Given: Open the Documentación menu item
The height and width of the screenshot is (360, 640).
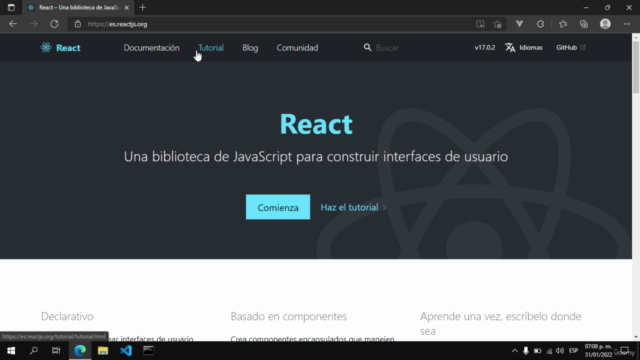Looking at the screenshot, I should pyautogui.click(x=151, y=47).
